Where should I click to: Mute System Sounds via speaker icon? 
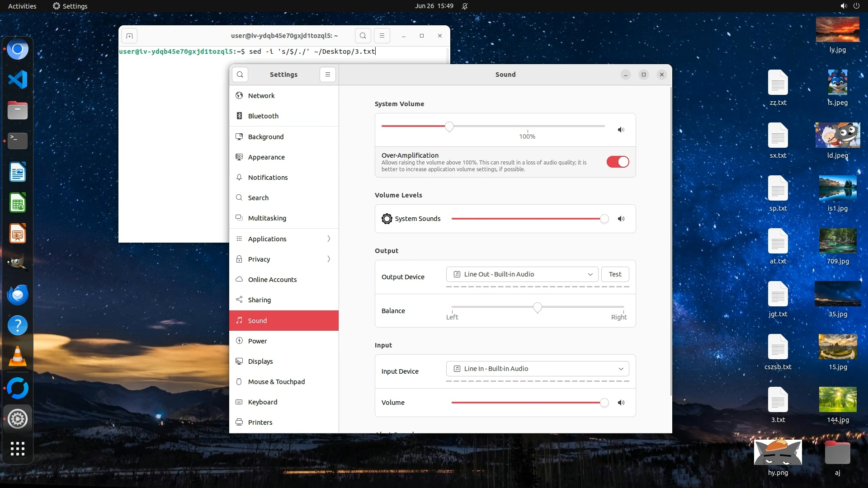(x=621, y=219)
